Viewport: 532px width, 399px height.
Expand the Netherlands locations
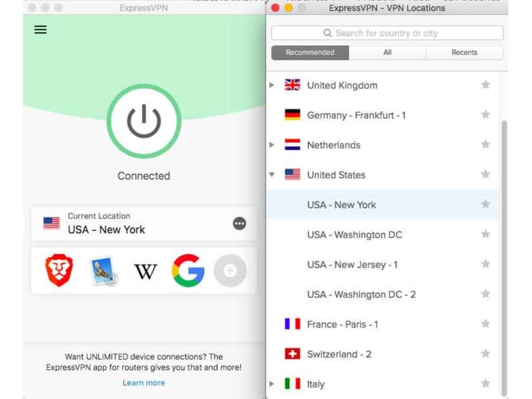click(x=272, y=145)
